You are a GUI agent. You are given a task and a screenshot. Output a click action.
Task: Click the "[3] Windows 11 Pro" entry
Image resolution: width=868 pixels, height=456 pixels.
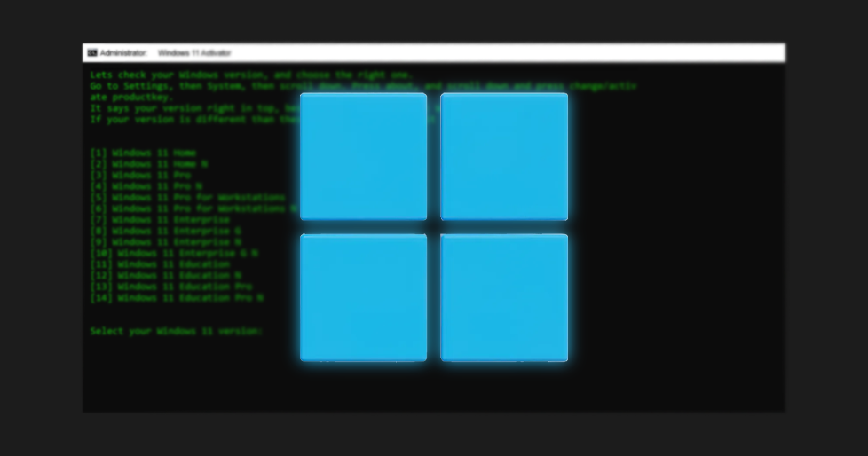pos(140,175)
